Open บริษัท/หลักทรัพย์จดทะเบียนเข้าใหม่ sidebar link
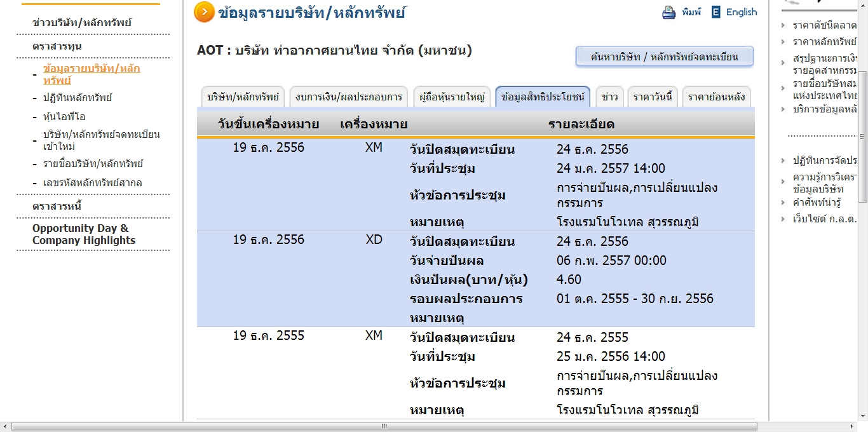The height and width of the screenshot is (432, 868). coord(102,140)
